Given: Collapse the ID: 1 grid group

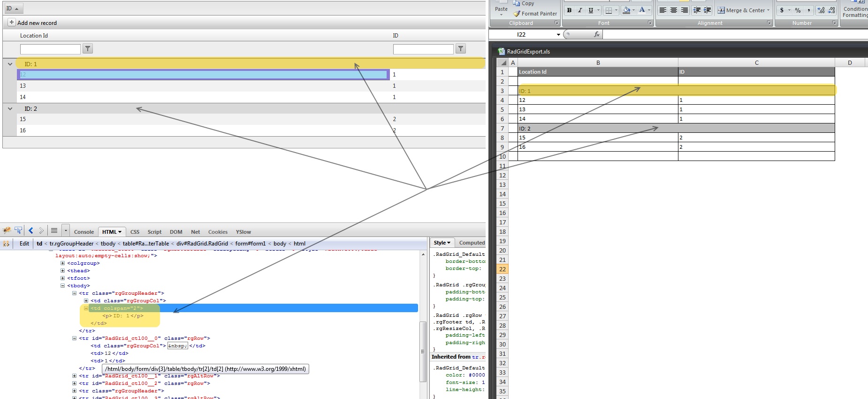Looking at the screenshot, I should click(x=10, y=64).
